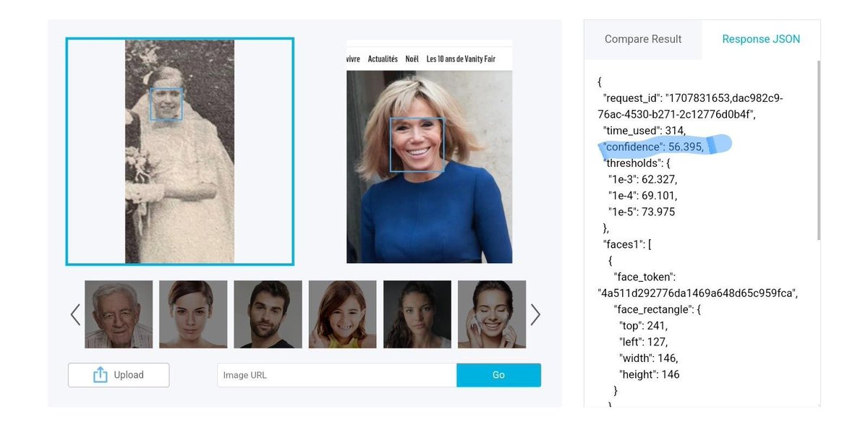Click the face rectangle on right photo
This screenshot has height=427, width=868.
click(x=417, y=145)
